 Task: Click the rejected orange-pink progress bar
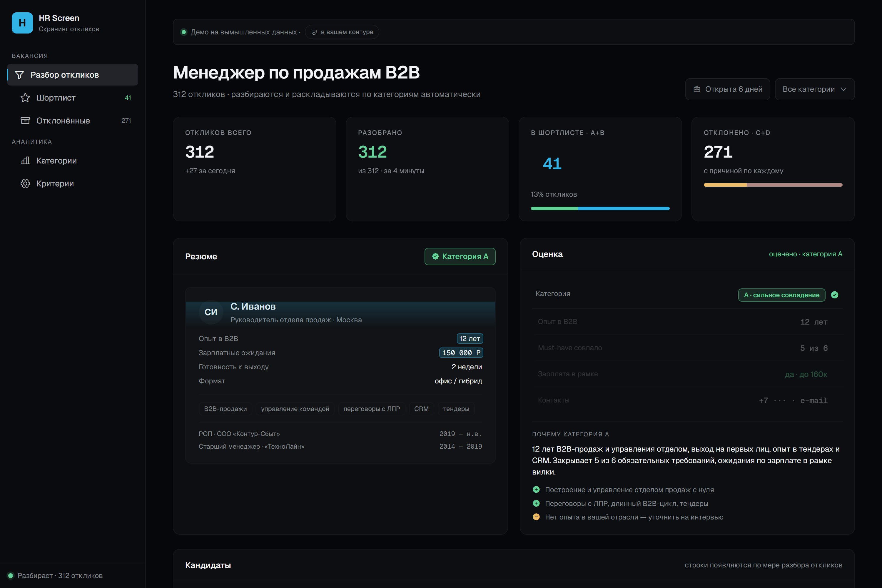[x=773, y=185]
